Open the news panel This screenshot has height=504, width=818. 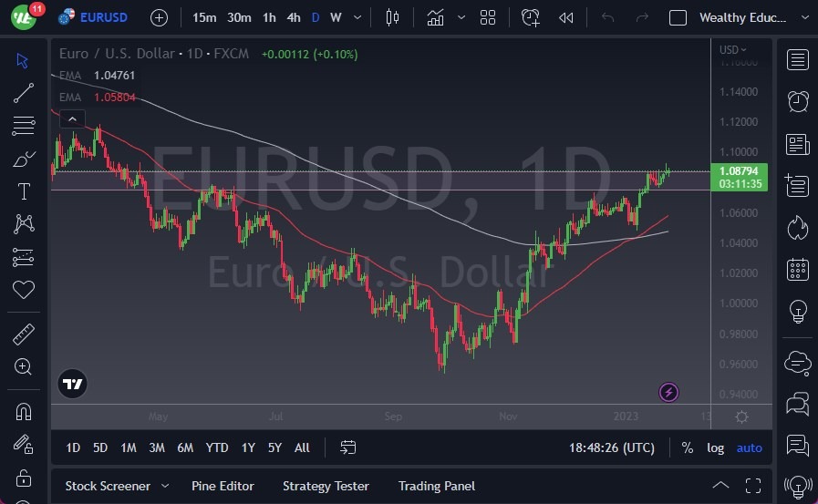coord(798,144)
